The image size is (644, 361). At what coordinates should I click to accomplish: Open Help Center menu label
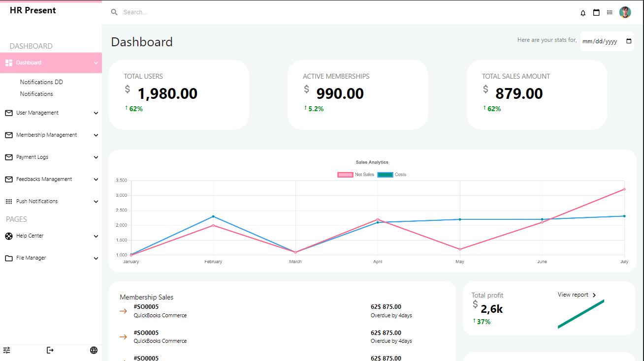(x=30, y=236)
